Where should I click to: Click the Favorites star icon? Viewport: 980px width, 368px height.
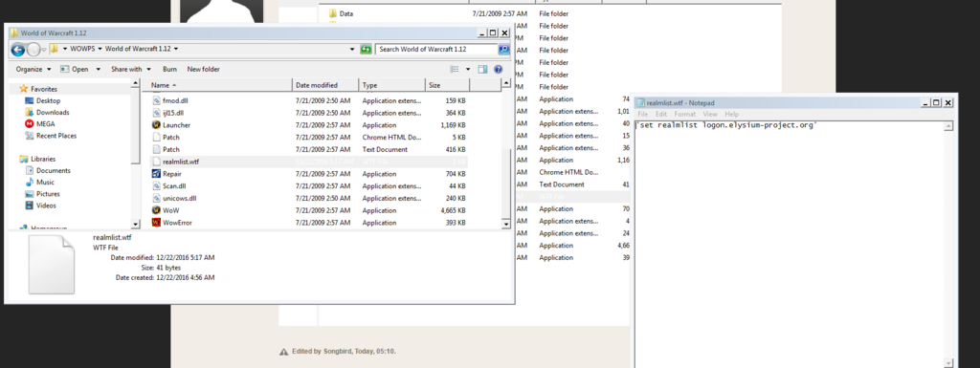tap(24, 89)
